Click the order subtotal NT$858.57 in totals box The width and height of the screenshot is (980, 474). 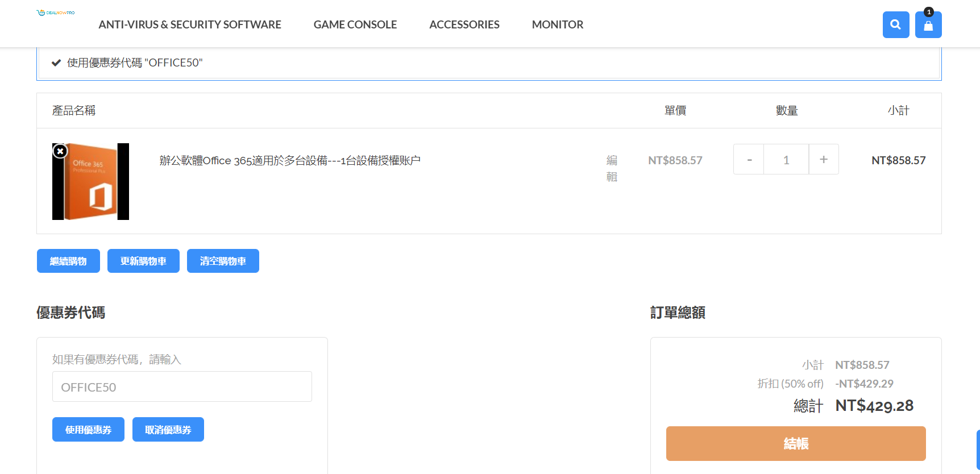click(862, 365)
